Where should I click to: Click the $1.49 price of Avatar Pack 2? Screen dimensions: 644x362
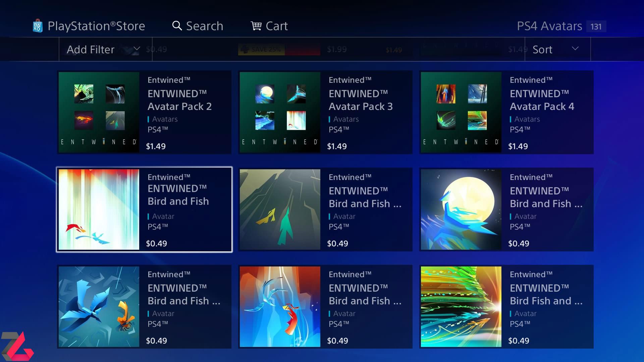156,146
